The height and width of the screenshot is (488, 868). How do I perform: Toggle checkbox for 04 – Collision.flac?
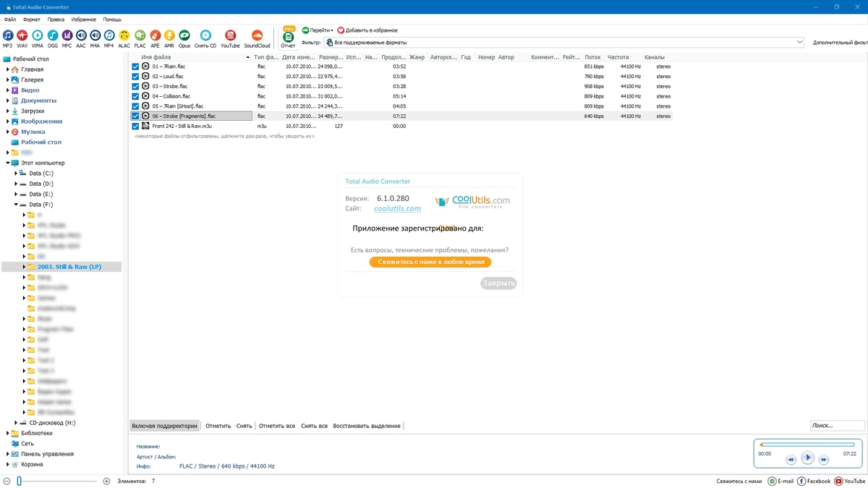point(135,96)
